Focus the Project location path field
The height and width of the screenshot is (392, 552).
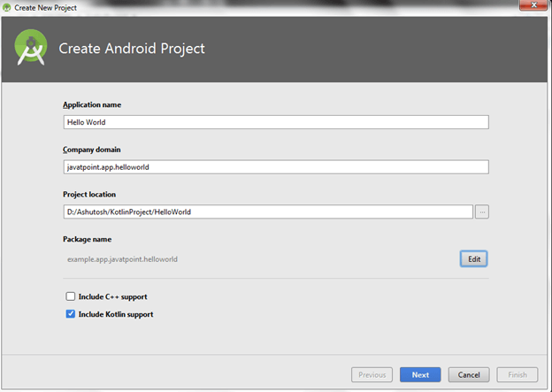pyautogui.click(x=268, y=212)
